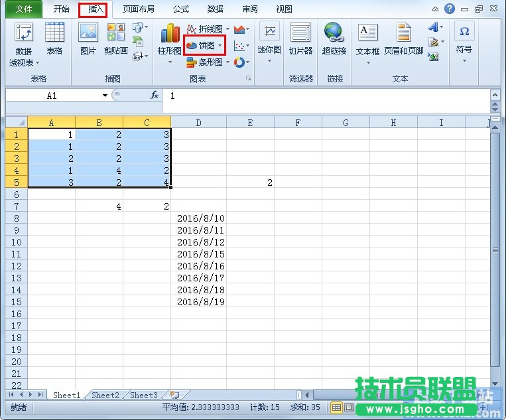Click the horizontal scrollbar left arrow

click(306, 395)
